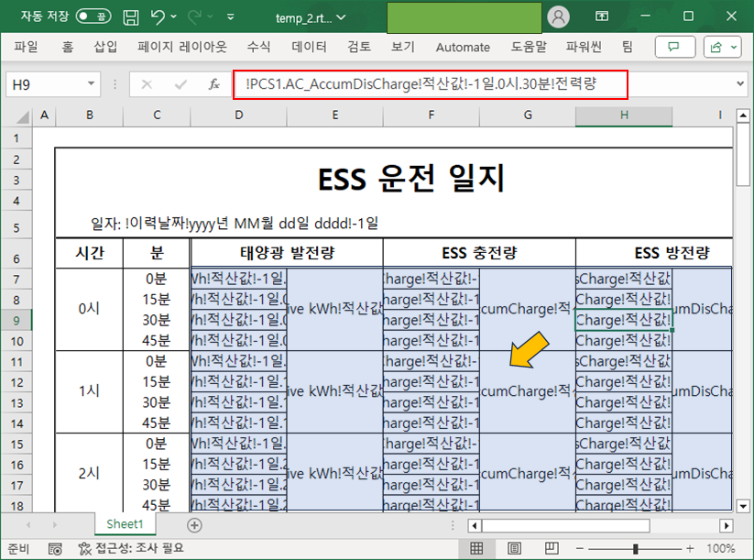Switch to the 파워씬 ribbon tab
Image resolution: width=754 pixels, height=560 pixels.
(x=584, y=47)
